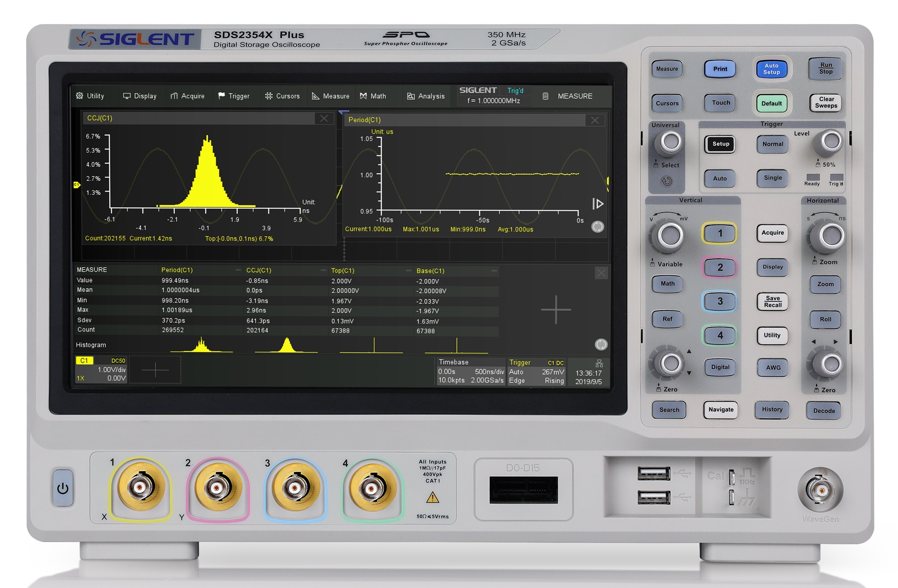The image size is (898, 588).
Task: Open the Trigger menu on the screen
Action: pyautogui.click(x=234, y=96)
